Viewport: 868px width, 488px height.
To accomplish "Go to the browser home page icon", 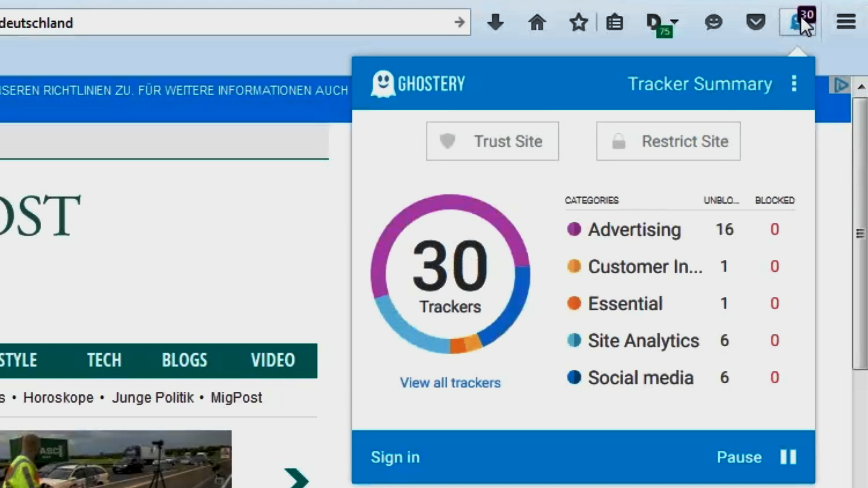I will 537,22.
